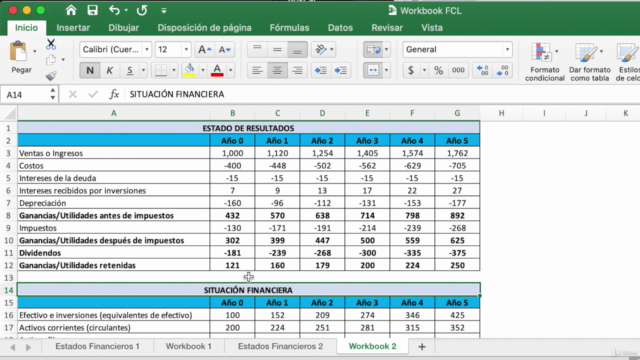Click the Home icon in title bar
The width and height of the screenshot is (640, 360).
point(71,10)
